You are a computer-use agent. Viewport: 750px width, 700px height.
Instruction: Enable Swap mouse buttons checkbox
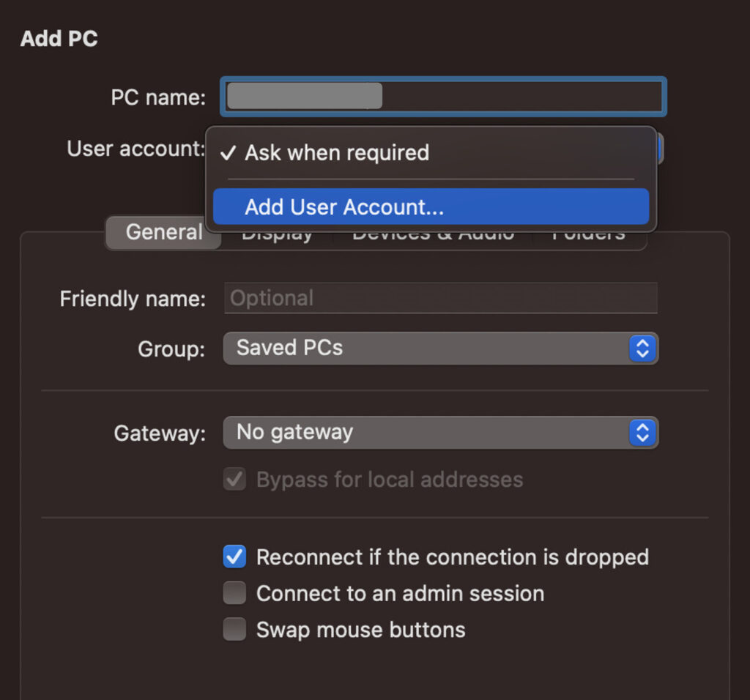[x=234, y=629]
